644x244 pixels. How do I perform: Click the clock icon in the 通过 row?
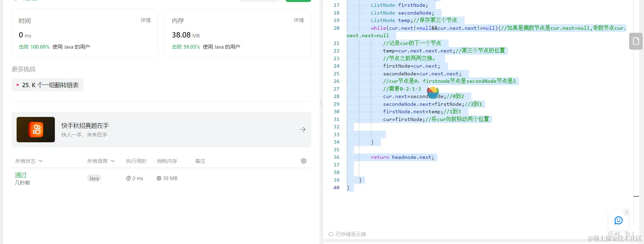click(128, 178)
